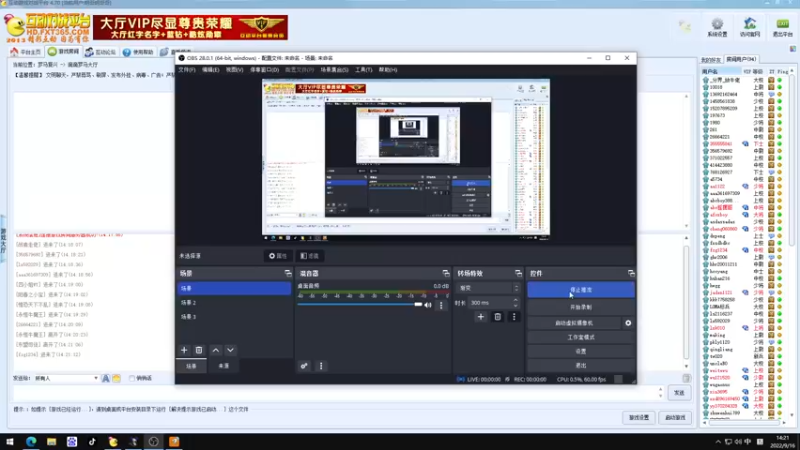Open OBS Docks menu
The height and width of the screenshot is (450, 800).
coord(264,70)
